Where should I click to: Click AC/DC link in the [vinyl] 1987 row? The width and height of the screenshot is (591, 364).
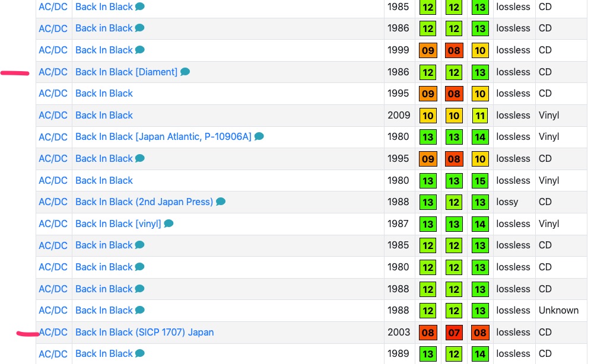[53, 223]
